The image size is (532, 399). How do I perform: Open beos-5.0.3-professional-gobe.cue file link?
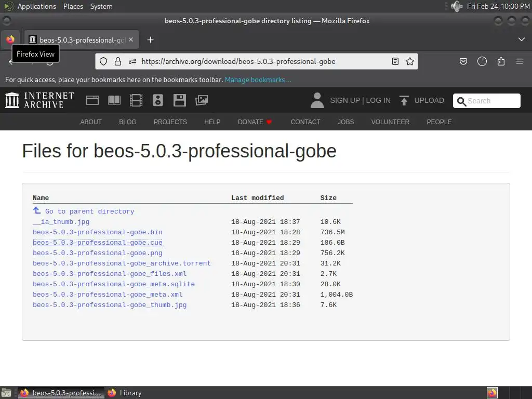pos(97,243)
